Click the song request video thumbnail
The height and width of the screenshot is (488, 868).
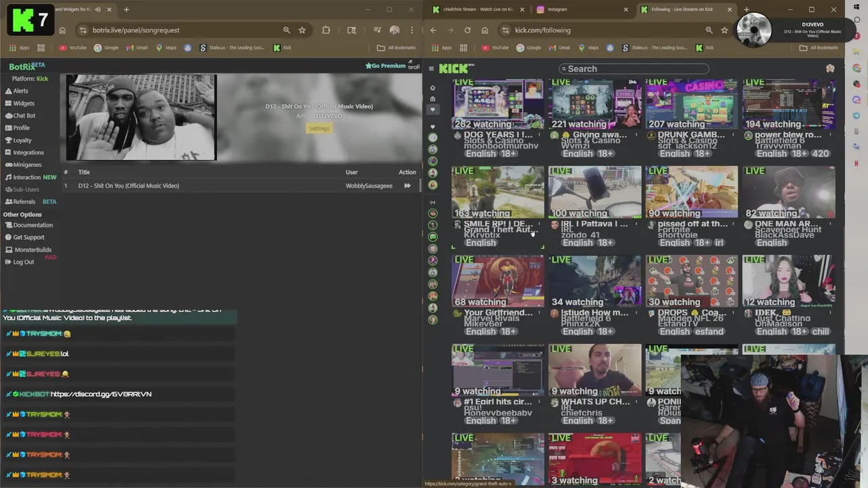[x=141, y=117]
